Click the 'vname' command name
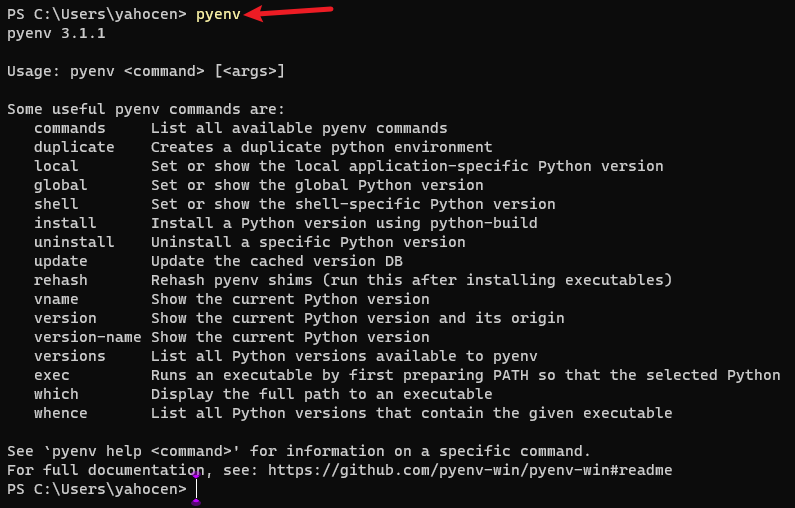The width and height of the screenshot is (795, 508). click(x=56, y=299)
